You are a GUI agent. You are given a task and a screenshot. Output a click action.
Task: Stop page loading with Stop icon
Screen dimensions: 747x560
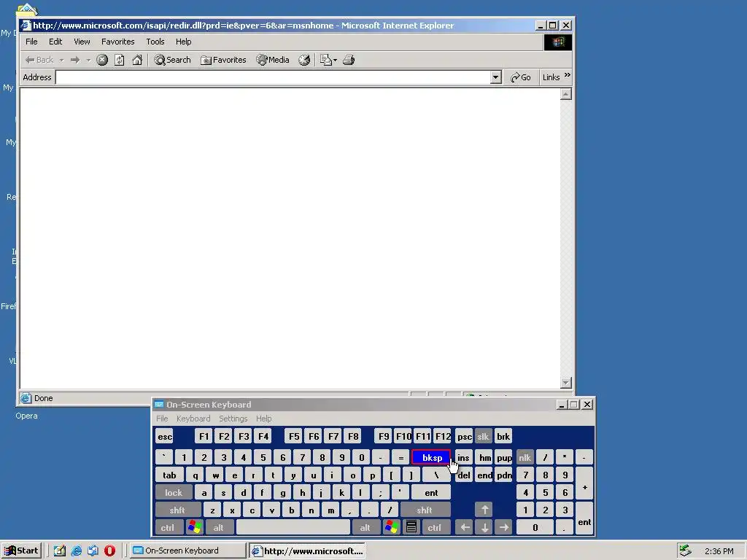(102, 60)
